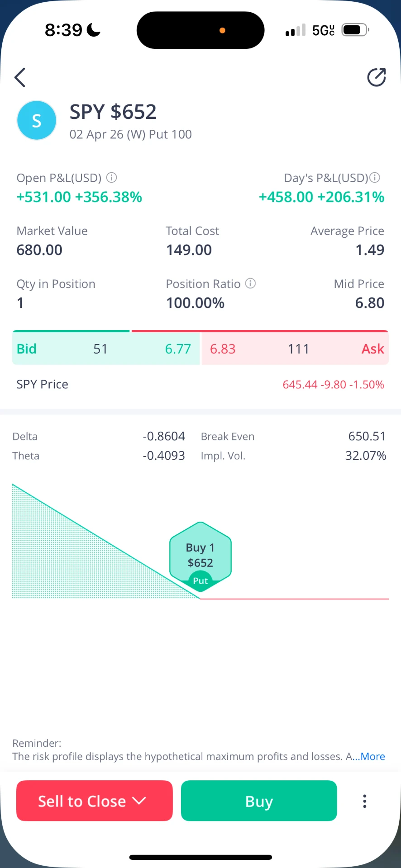Tap the Buy 1 $652 Put hexagon

point(200,557)
